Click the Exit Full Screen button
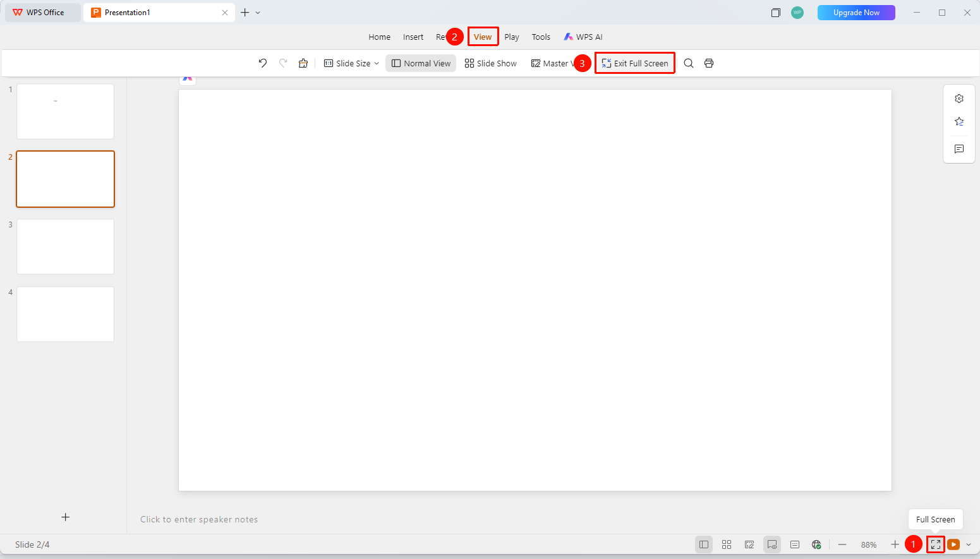This screenshot has width=980, height=559. 635,63
